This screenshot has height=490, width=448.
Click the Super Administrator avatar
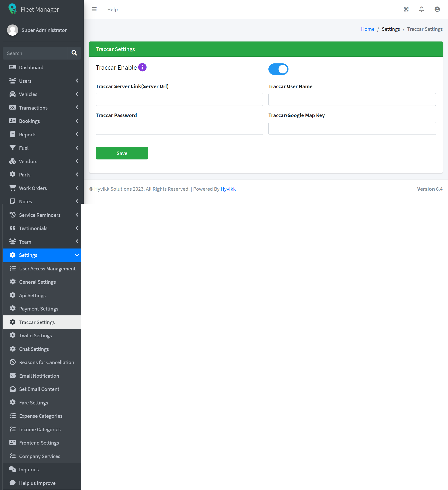[x=13, y=30]
